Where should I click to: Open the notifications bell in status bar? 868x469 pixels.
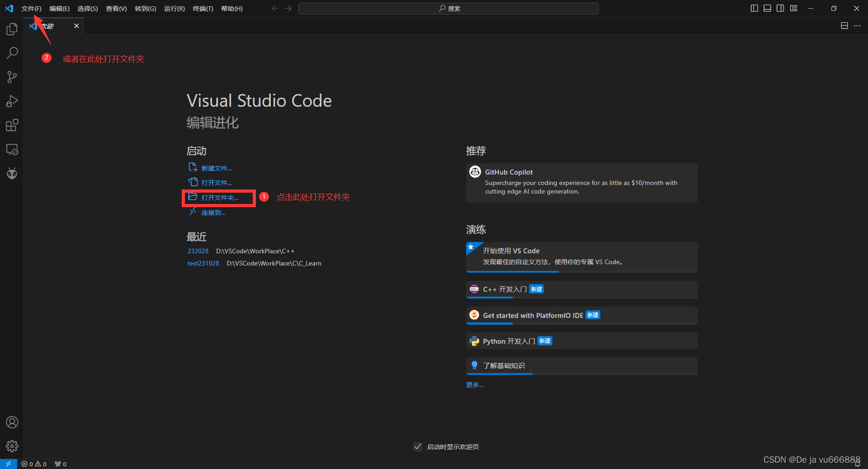tap(857, 464)
